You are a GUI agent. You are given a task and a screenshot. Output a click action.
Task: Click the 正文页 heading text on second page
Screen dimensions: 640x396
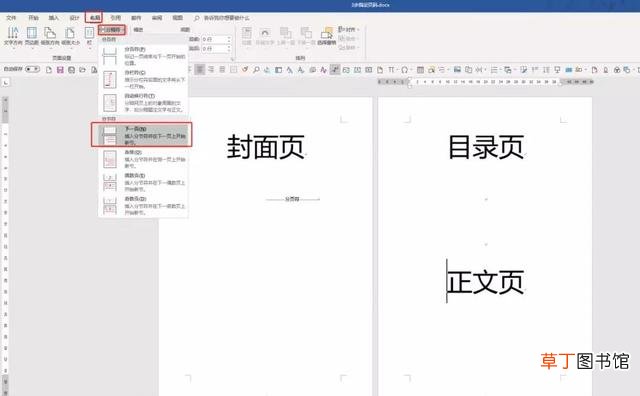click(x=486, y=282)
